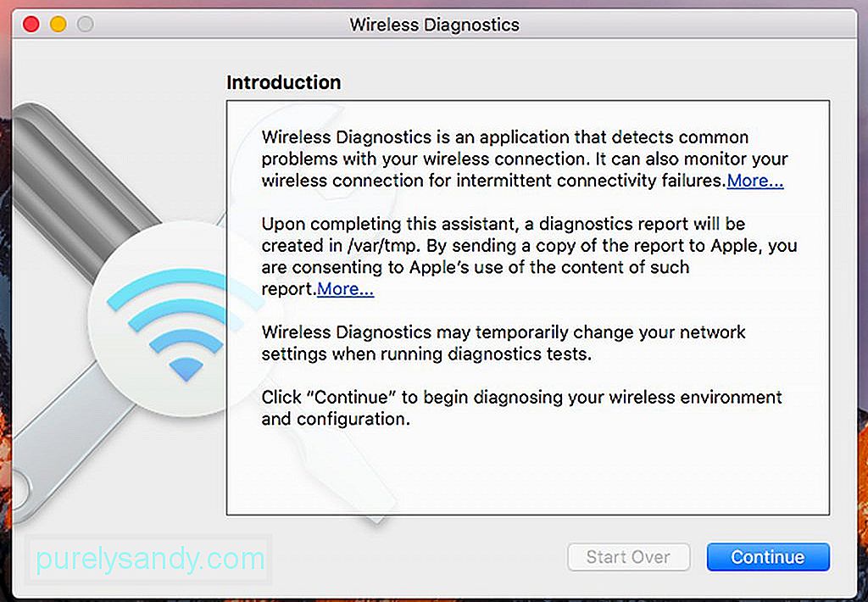This screenshot has height=602, width=868.
Task: Click the line 'are consenting to Apple's use'
Action: 475,267
